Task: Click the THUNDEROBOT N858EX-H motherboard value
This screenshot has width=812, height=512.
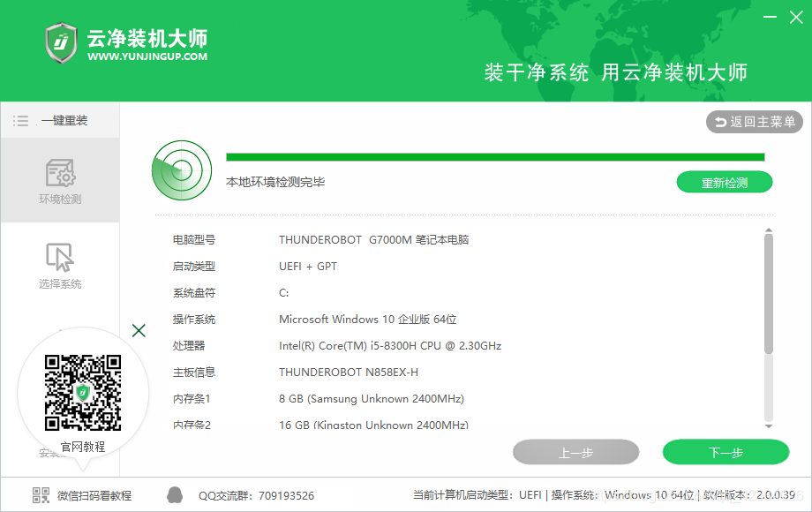Action: point(349,372)
